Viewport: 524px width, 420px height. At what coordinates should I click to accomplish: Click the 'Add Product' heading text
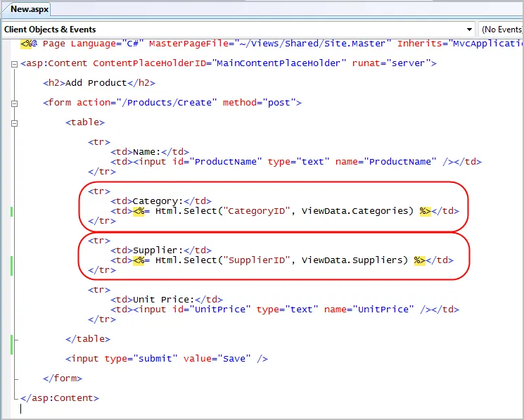point(96,83)
